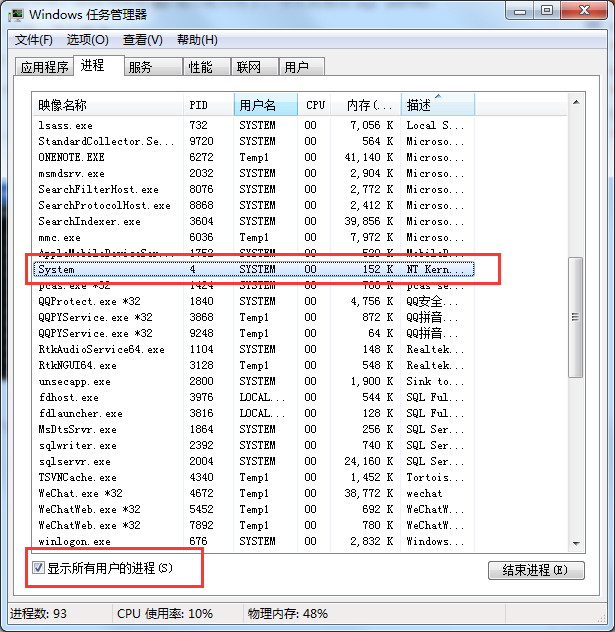This screenshot has height=632, width=615.
Task: Click the vertical scrollbar thumb
Action: coord(576,317)
